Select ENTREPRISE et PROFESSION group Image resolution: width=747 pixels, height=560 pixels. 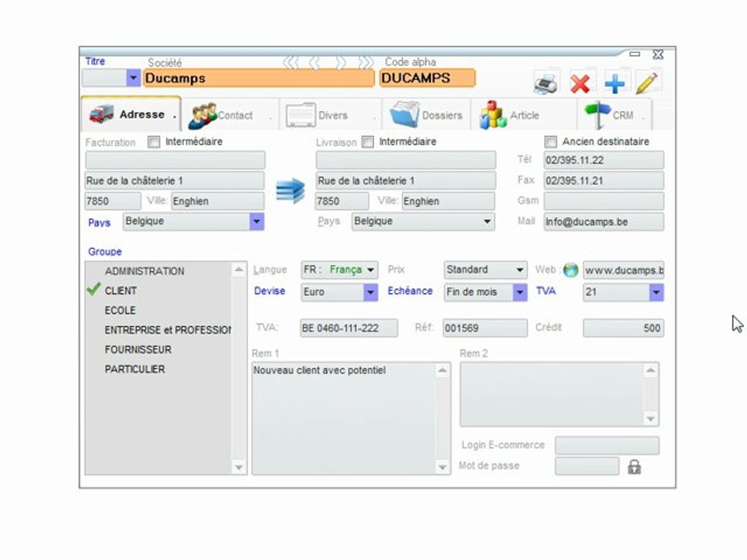click(x=168, y=330)
